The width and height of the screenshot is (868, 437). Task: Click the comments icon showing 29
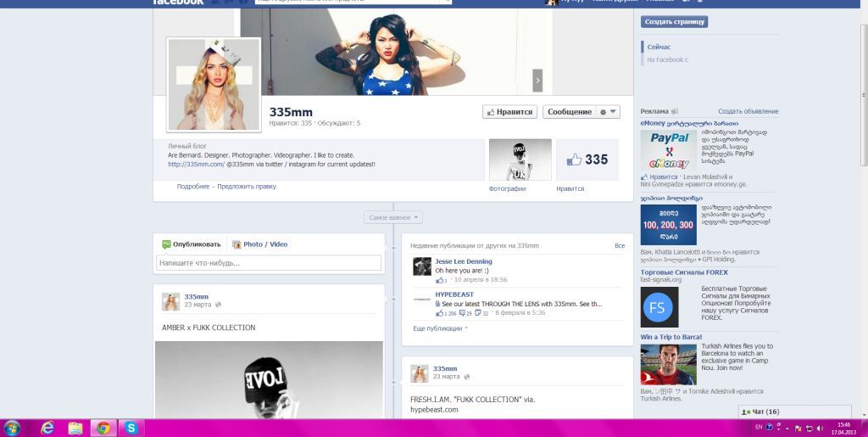point(462,313)
